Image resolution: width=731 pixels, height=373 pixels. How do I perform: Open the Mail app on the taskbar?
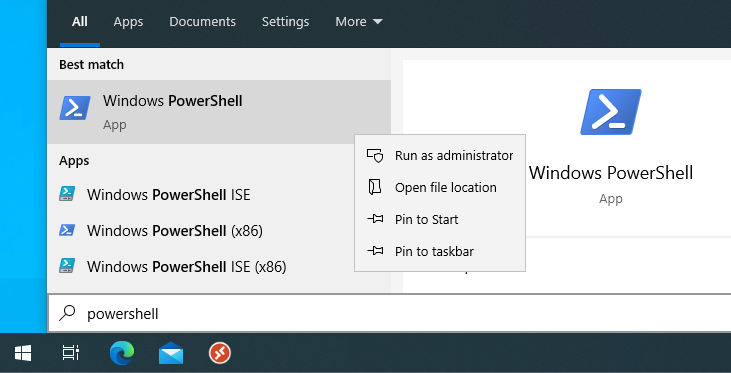(x=171, y=353)
